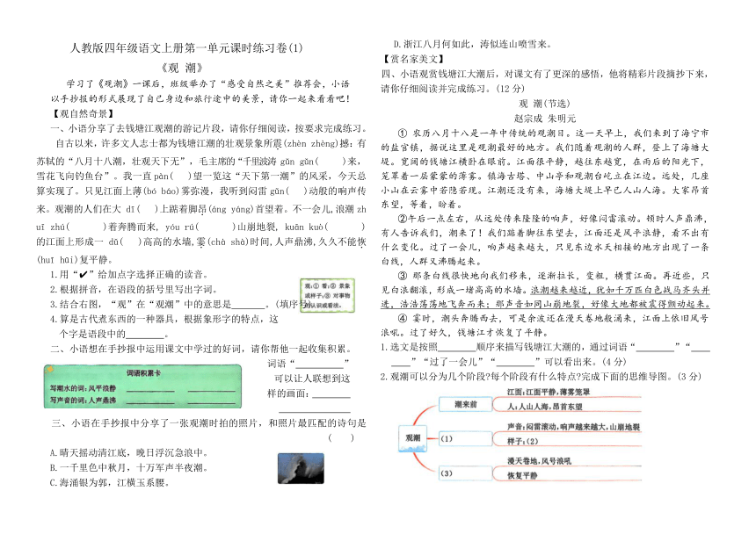Select the pinyin choice (huī hūi)

pyautogui.click(x=57, y=260)
